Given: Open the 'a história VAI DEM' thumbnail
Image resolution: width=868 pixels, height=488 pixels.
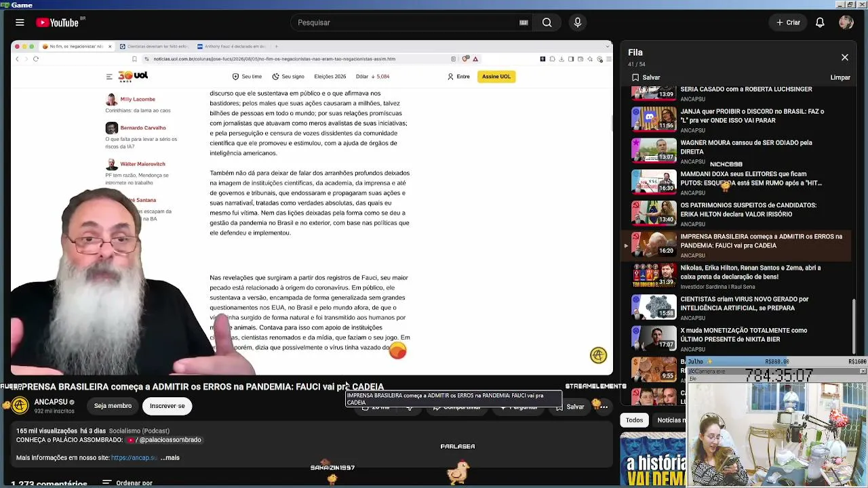Looking at the screenshot, I should (x=653, y=460).
